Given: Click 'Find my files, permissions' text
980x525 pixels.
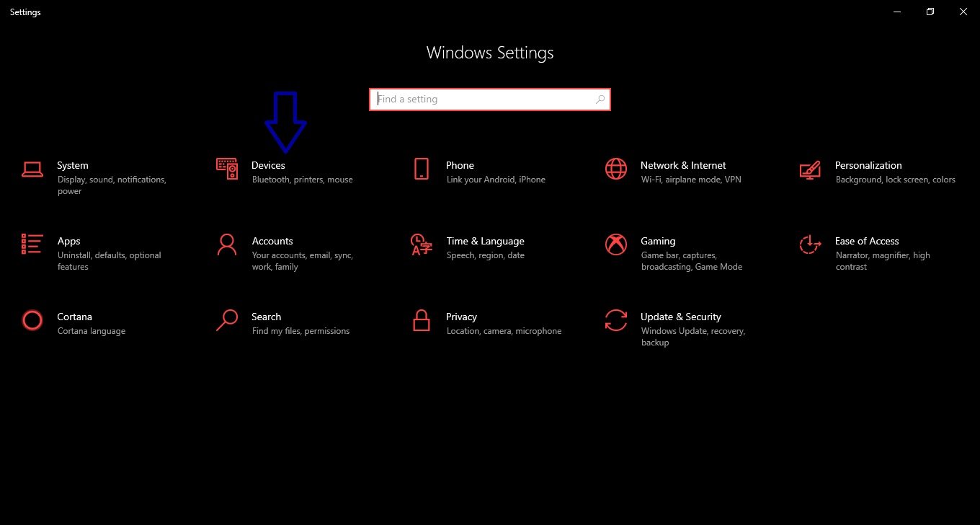Looking at the screenshot, I should [x=300, y=331].
